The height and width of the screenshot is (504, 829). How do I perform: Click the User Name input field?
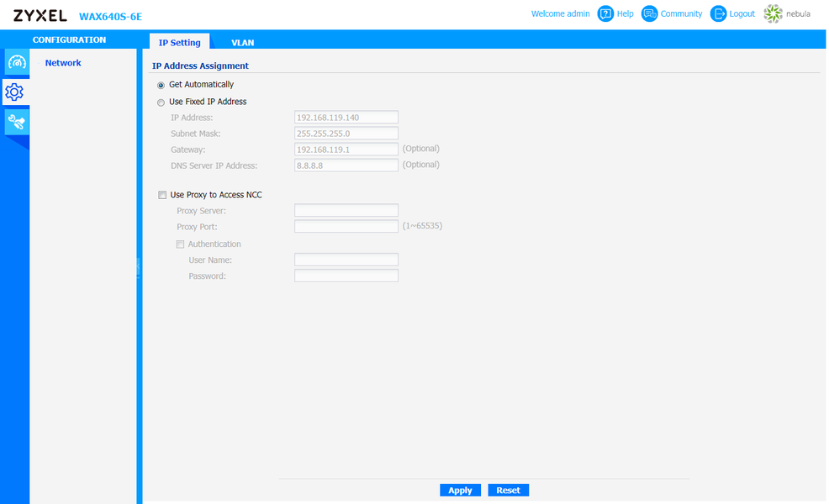click(346, 260)
